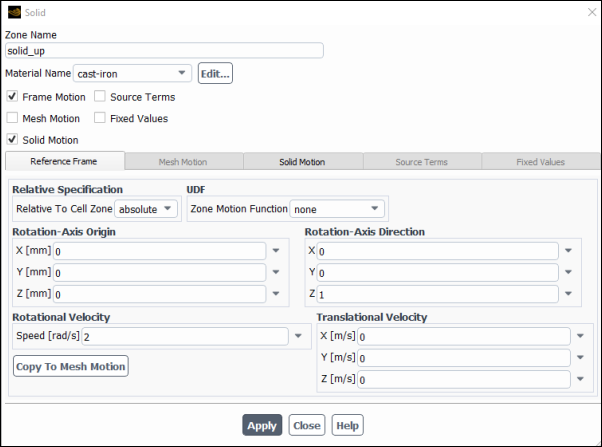Toggle the Frame Motion checkbox
602x447 pixels.
(x=12, y=96)
